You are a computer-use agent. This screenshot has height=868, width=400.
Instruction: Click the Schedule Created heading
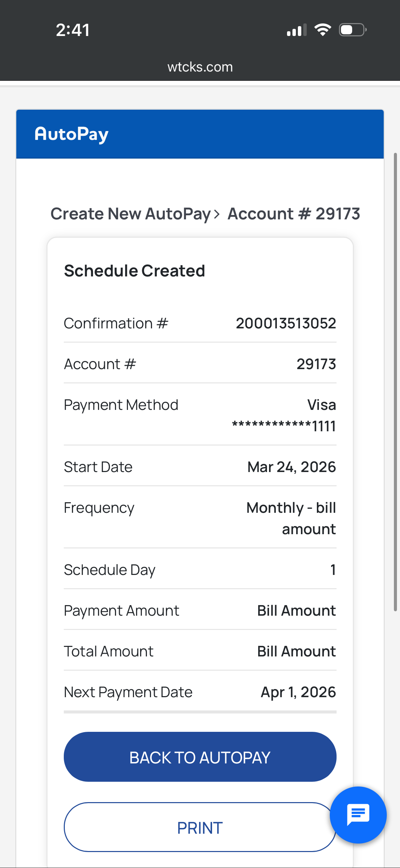[x=134, y=271]
